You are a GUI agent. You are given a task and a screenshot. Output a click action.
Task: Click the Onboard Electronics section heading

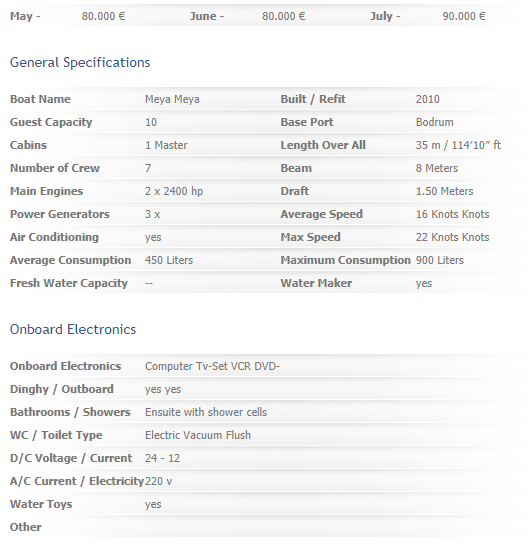coord(73,330)
